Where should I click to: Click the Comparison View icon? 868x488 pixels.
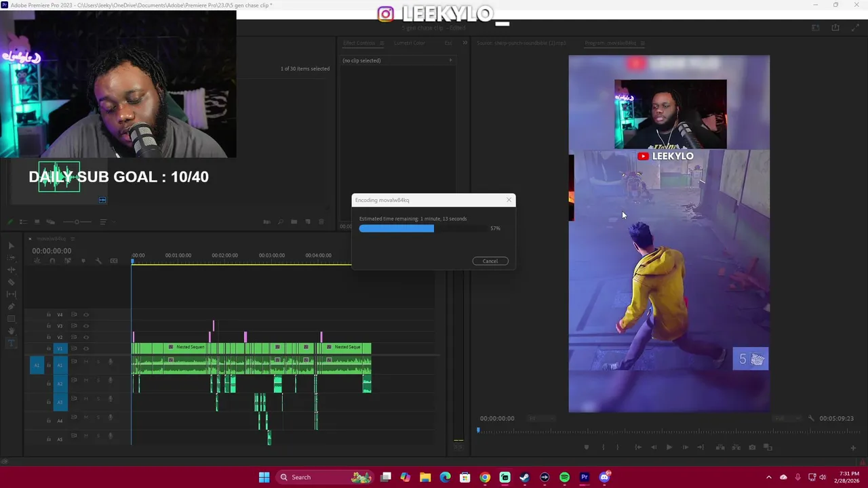click(x=768, y=447)
